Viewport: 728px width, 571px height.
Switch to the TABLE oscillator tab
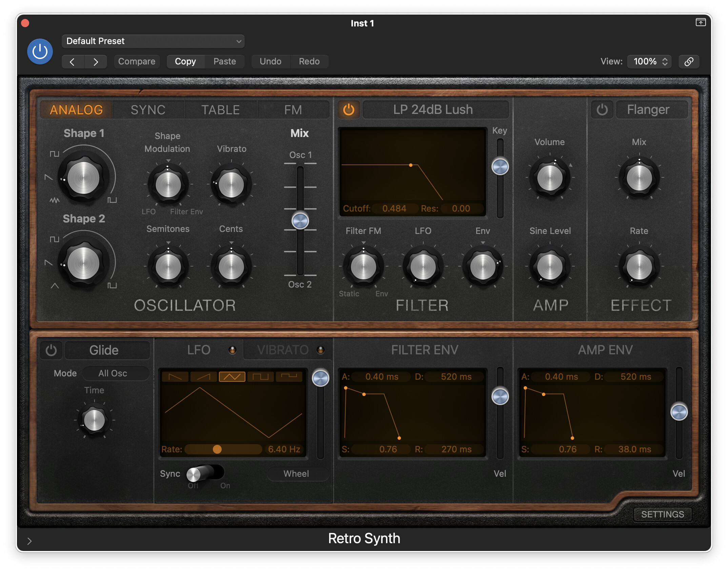coord(221,110)
